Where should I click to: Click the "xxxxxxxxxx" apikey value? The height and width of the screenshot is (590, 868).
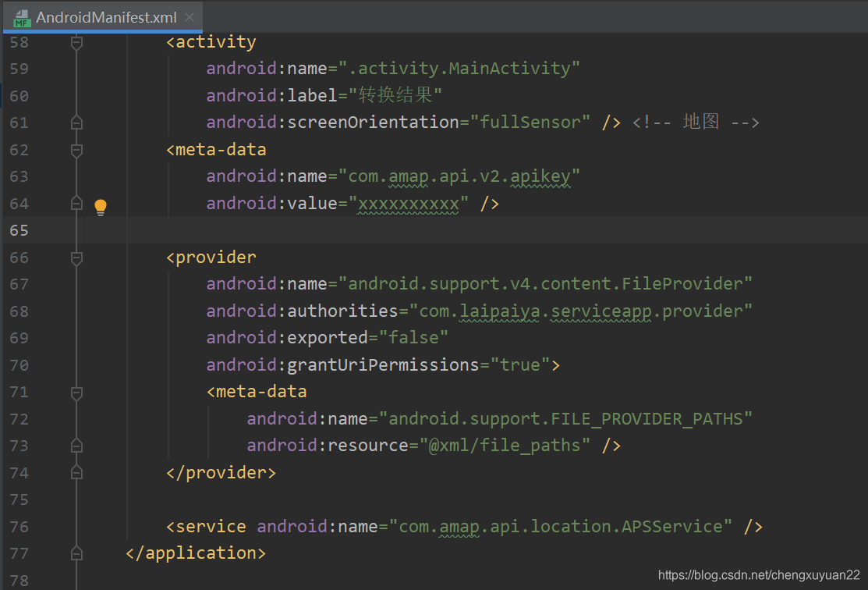click(x=409, y=204)
